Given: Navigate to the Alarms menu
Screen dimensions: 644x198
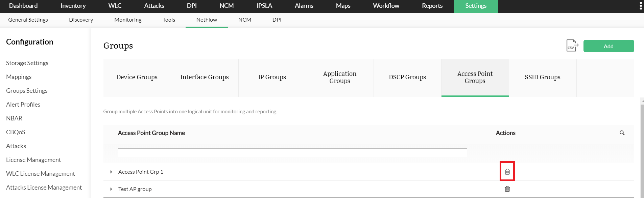Looking at the screenshot, I should (304, 6).
